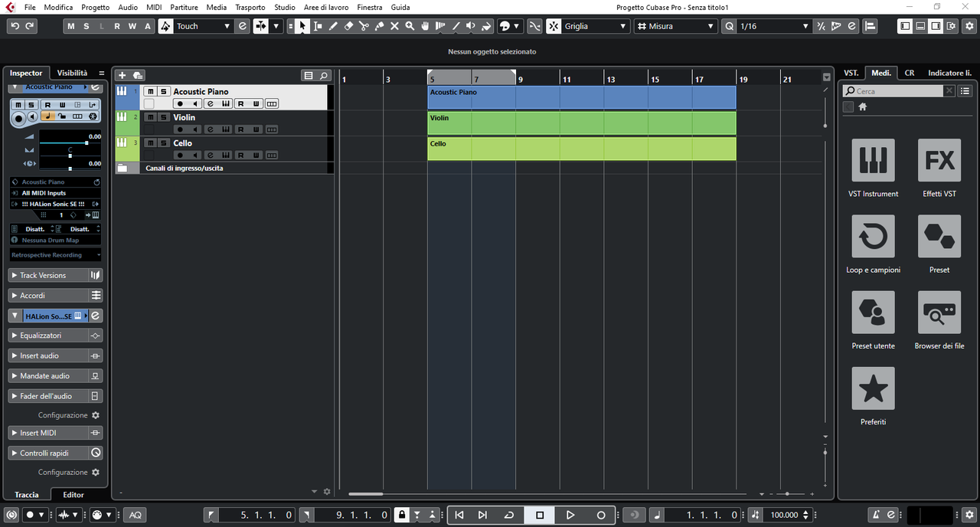Toggle the Cycle loop transport button
Screen dimensions: 980x527
509,515
